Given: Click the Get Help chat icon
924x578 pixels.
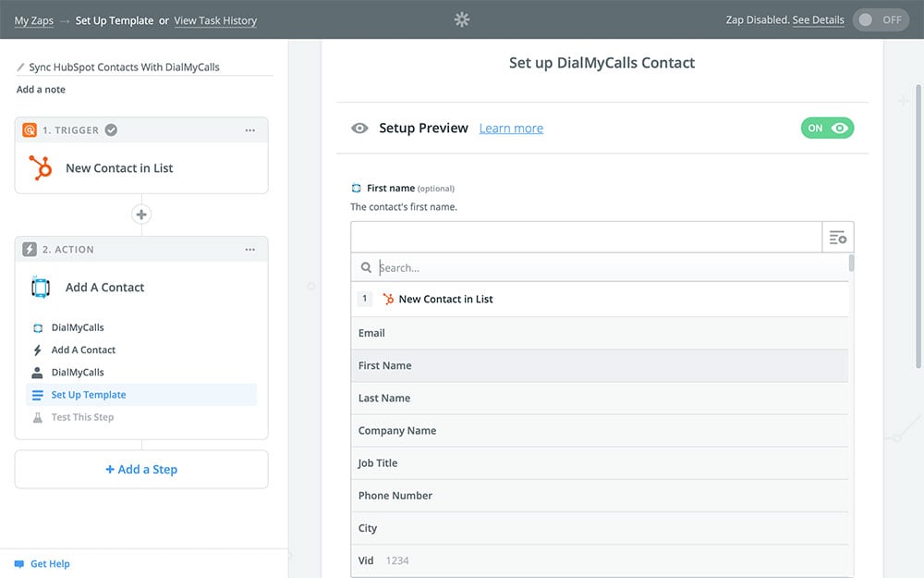Looking at the screenshot, I should [x=18, y=564].
